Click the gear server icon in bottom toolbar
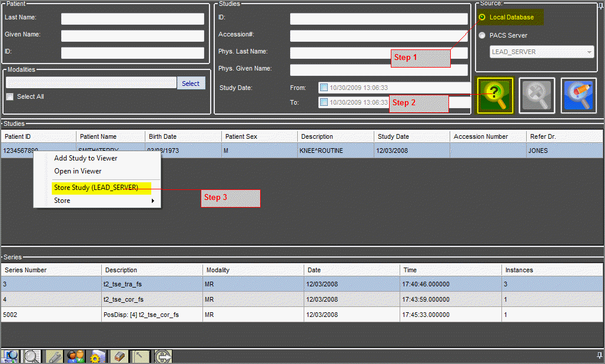Image resolution: width=605 pixels, height=364 pixels. tap(95, 356)
